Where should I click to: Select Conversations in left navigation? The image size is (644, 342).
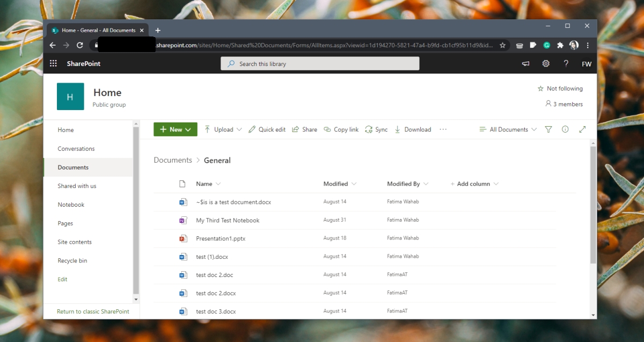(x=76, y=149)
